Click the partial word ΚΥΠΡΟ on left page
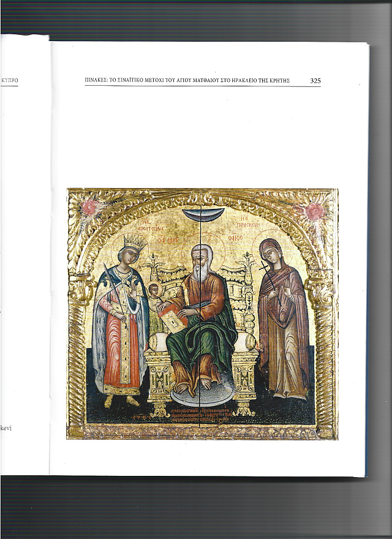 10,81
